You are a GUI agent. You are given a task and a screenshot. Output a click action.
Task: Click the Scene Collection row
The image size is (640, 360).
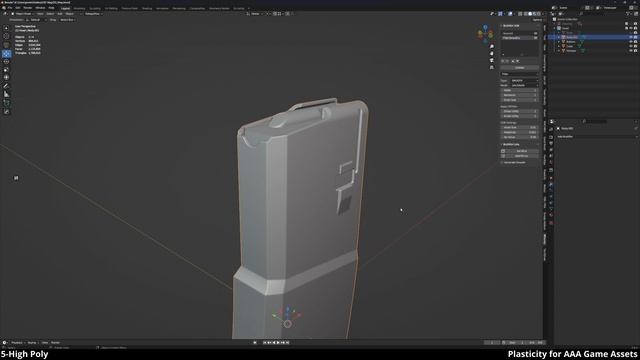pos(594,19)
